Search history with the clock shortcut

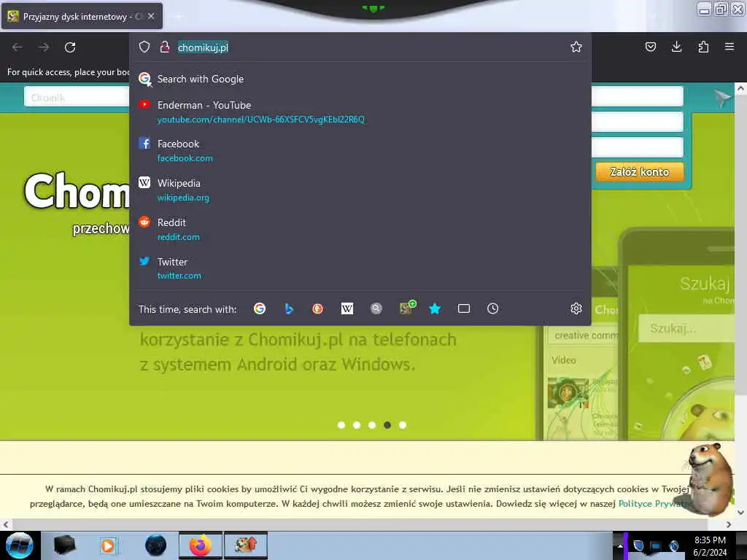(492, 308)
